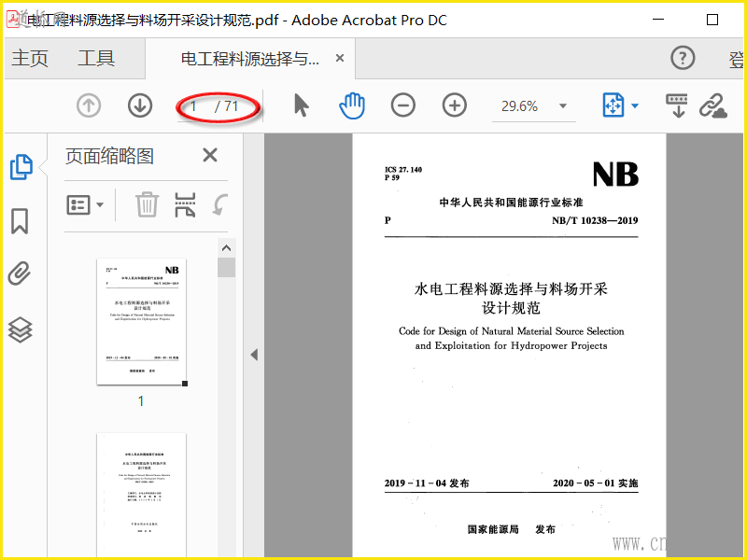
Task: Open the help question mark icon
Action: 683,58
